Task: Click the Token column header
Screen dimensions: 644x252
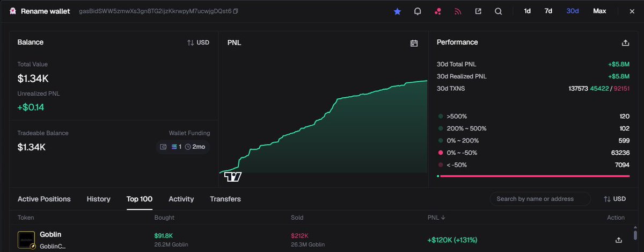Action: tap(26, 218)
